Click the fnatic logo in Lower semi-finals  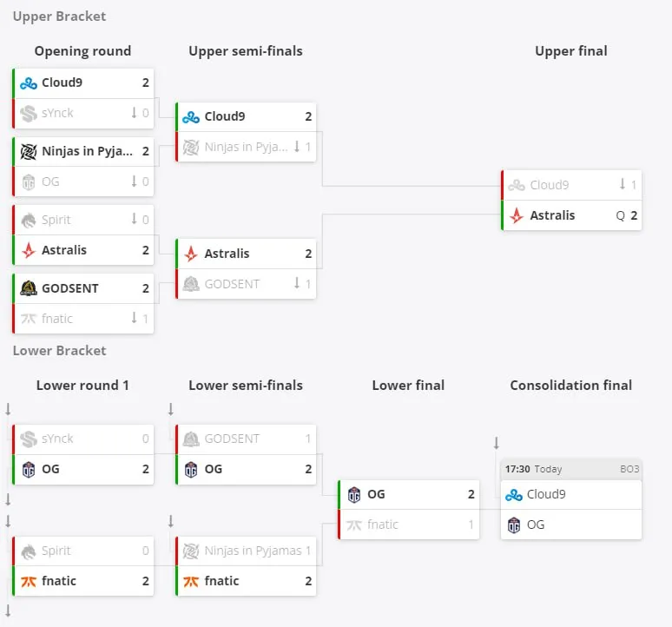191,582
